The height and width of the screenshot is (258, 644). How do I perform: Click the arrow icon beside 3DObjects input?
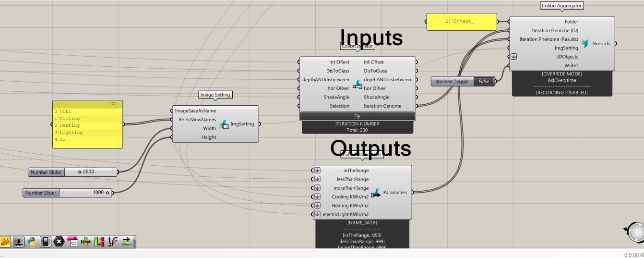coord(513,57)
